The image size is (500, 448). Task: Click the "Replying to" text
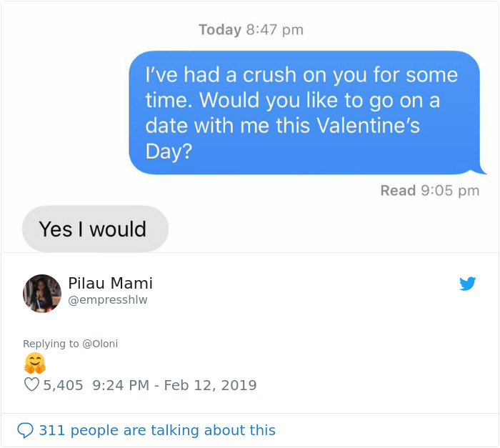(x=51, y=344)
